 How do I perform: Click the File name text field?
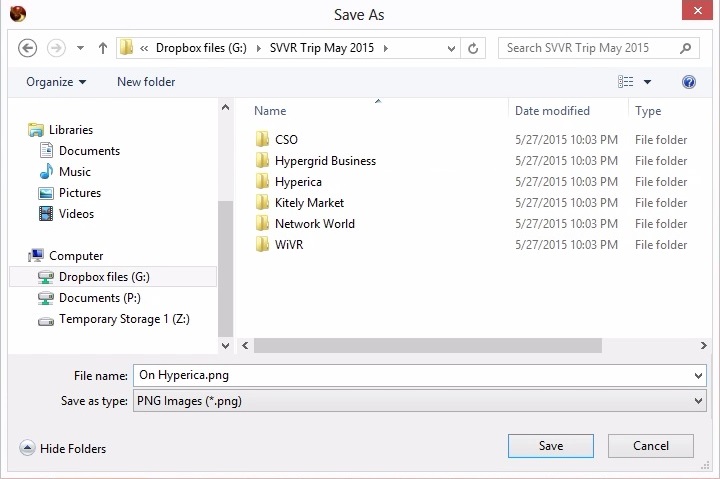[x=413, y=375]
